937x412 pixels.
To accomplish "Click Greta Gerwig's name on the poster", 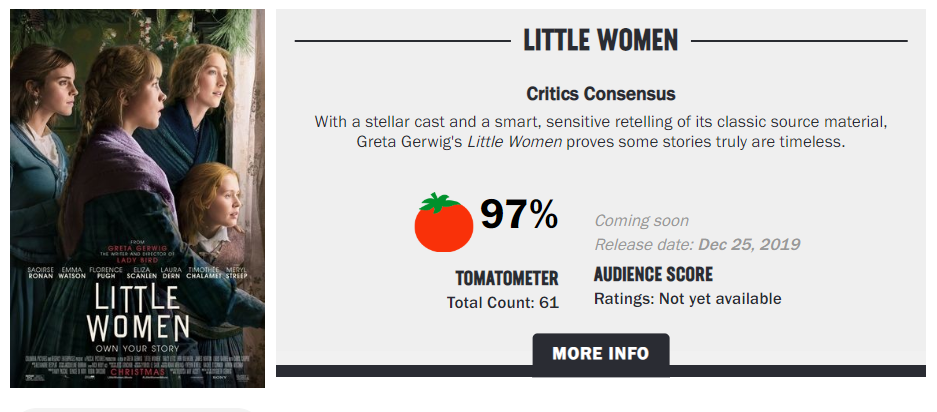I will [x=137, y=246].
